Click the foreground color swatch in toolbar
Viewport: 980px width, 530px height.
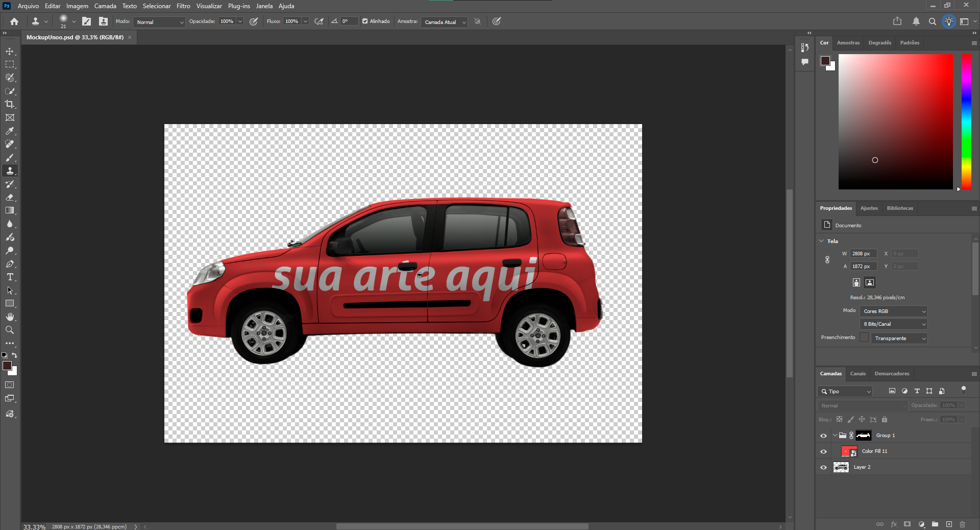(x=7, y=366)
